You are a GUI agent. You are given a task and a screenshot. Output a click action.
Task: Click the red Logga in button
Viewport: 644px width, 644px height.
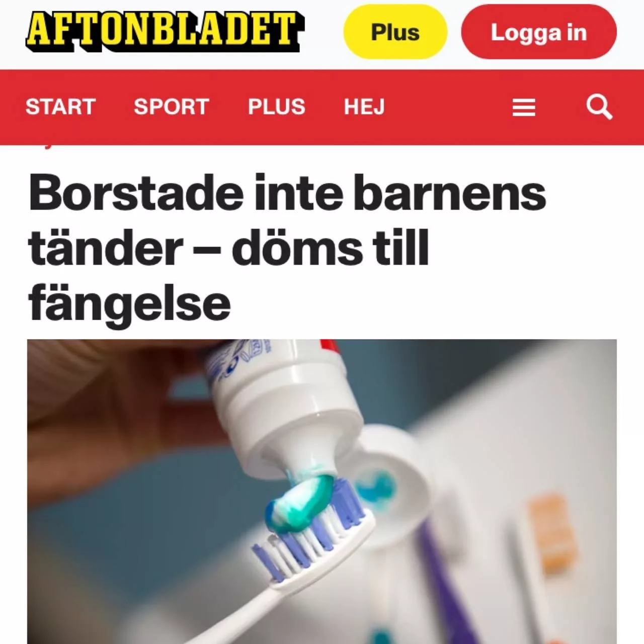pos(538,32)
